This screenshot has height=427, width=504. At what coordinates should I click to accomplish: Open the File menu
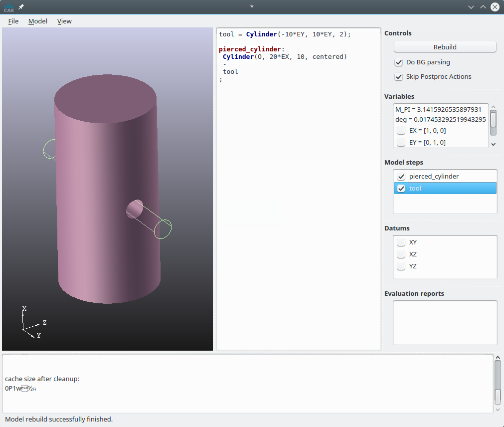13,21
